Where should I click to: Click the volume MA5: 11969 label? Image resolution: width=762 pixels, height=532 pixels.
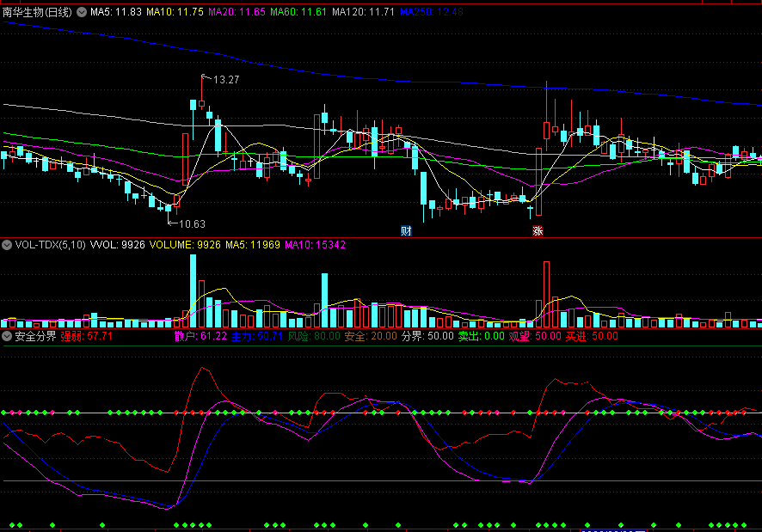click(x=253, y=245)
